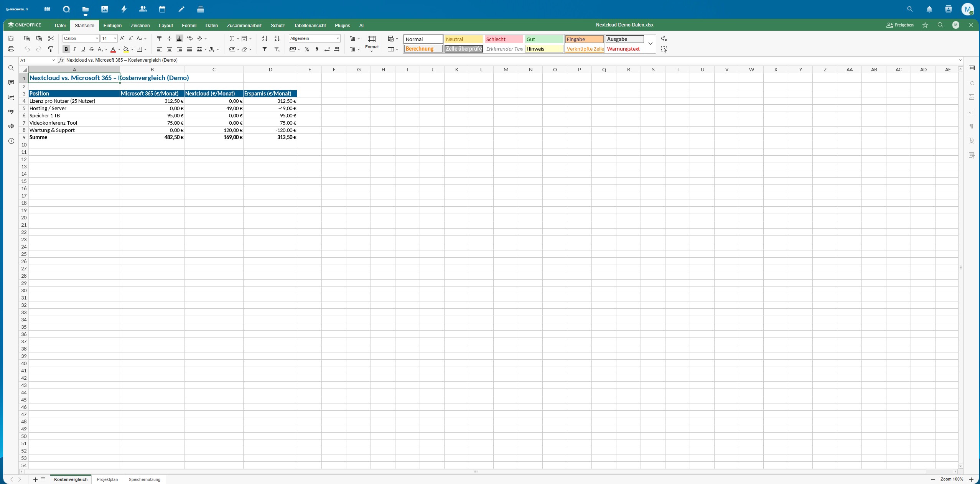Sort descending Z to A
This screenshot has width=980, height=484.
click(x=277, y=38)
